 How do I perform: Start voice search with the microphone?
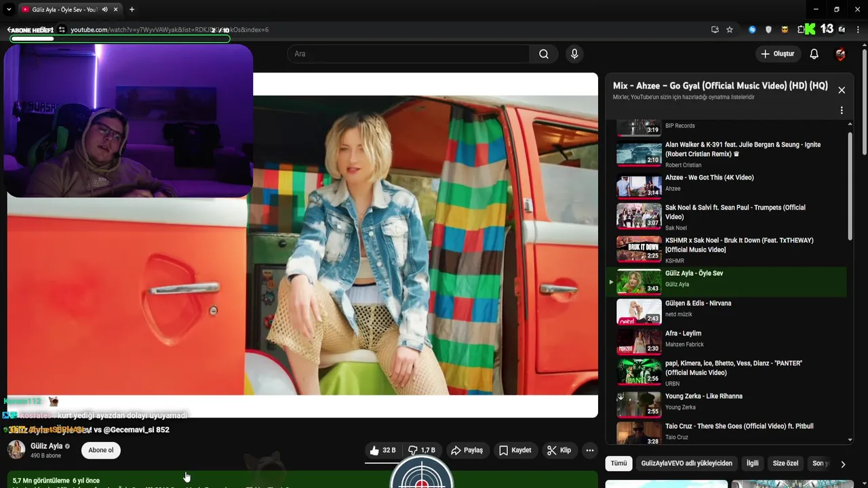coord(574,54)
